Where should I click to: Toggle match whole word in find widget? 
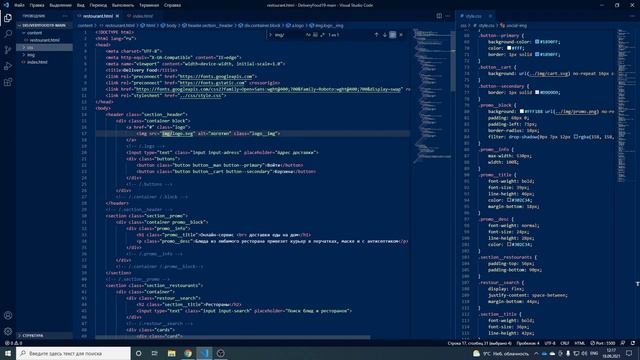click(x=315, y=35)
